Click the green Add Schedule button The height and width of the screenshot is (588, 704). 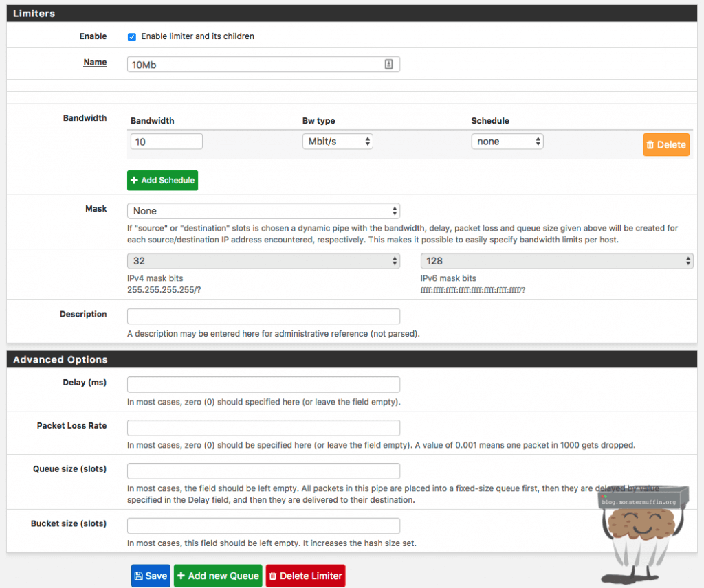162,180
